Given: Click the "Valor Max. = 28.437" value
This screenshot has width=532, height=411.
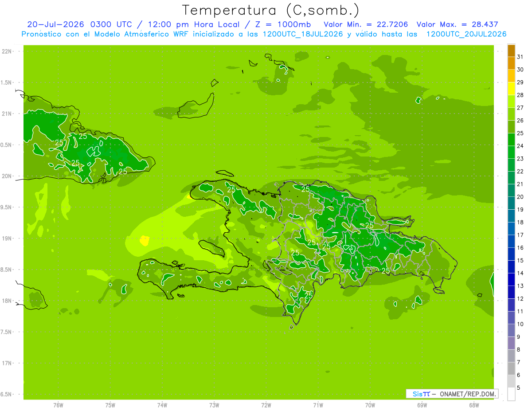Looking at the screenshot, I should point(457,24).
